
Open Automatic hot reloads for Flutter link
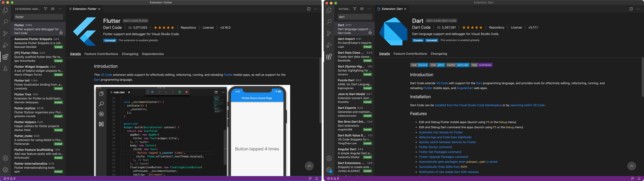(x=441, y=132)
